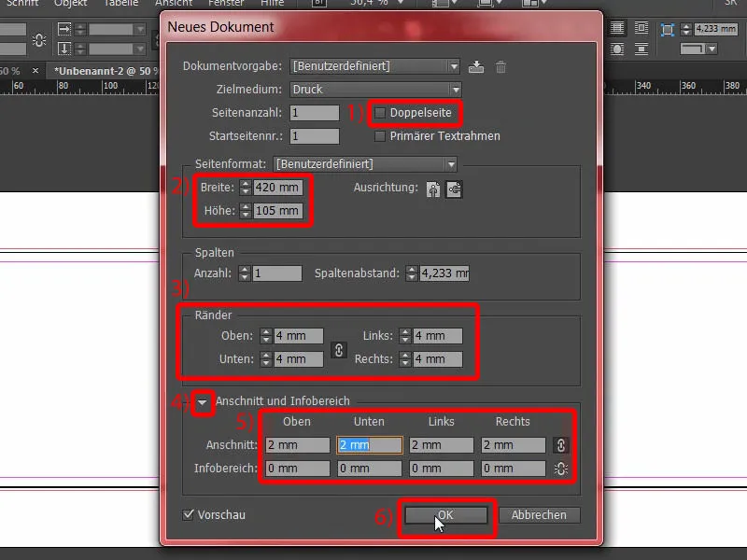Click the Bridge icon in the application bar
The height and width of the screenshot is (560, 747).
click(x=318, y=3)
